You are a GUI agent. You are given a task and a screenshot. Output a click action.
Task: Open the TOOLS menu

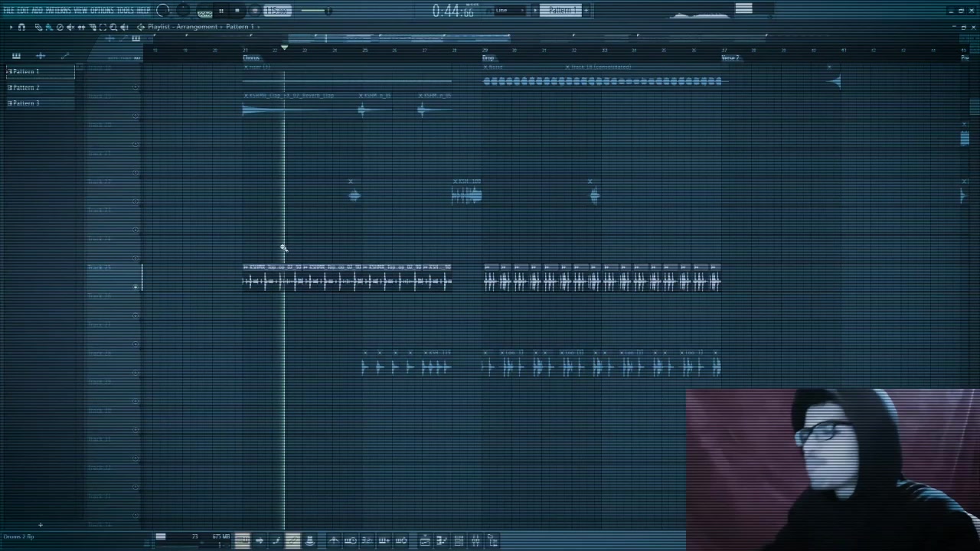(126, 11)
